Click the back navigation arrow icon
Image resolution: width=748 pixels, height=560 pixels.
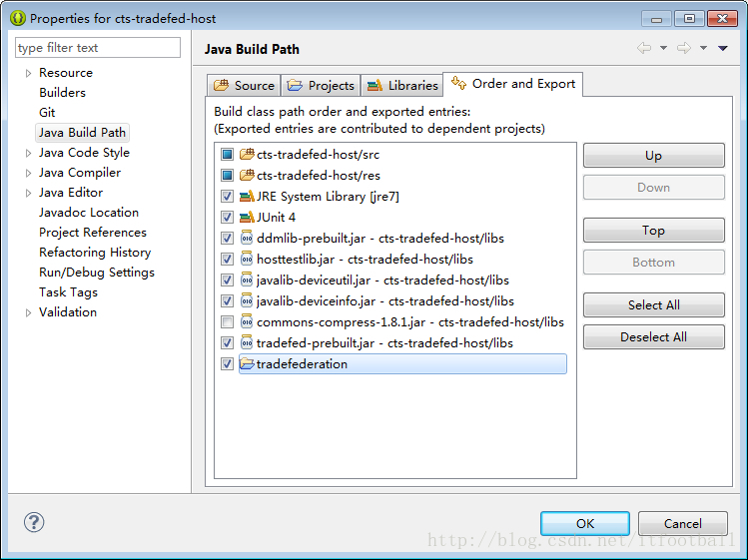(x=644, y=49)
